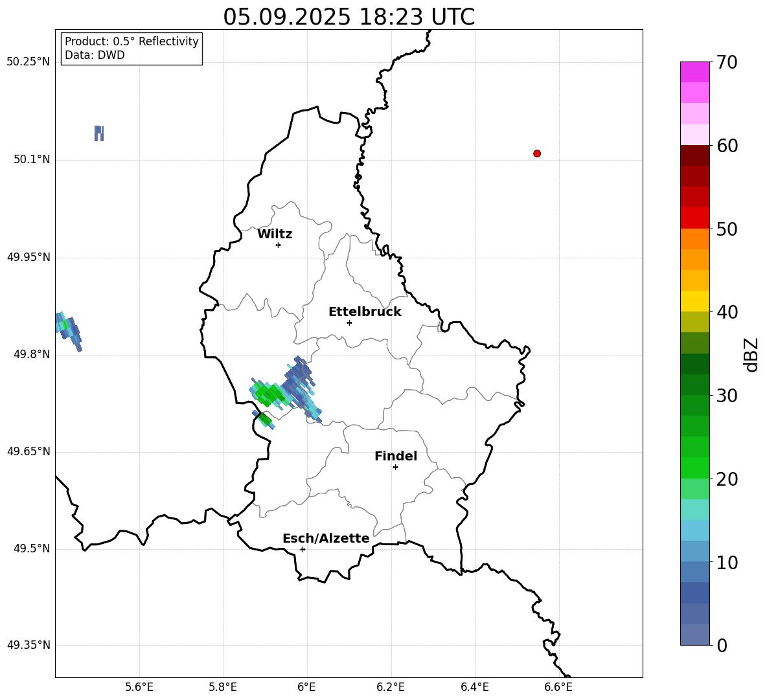The height and width of the screenshot is (700, 767).
Task: Click the Wiltz station label
Action: pos(275,234)
